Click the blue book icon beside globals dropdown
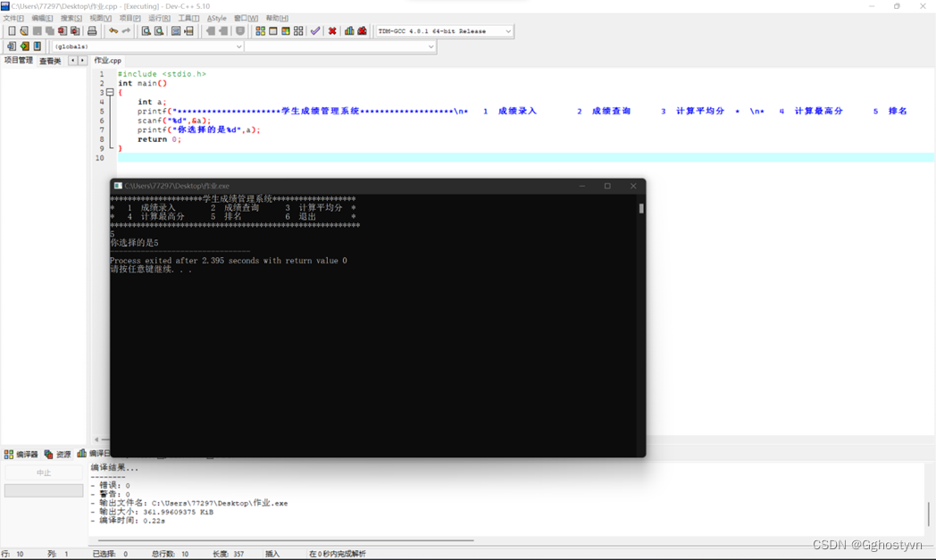 tap(37, 46)
